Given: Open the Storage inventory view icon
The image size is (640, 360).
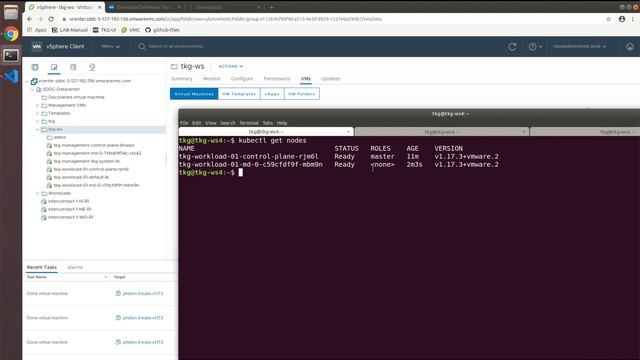Looking at the screenshot, I should pyautogui.click(x=73, y=67).
